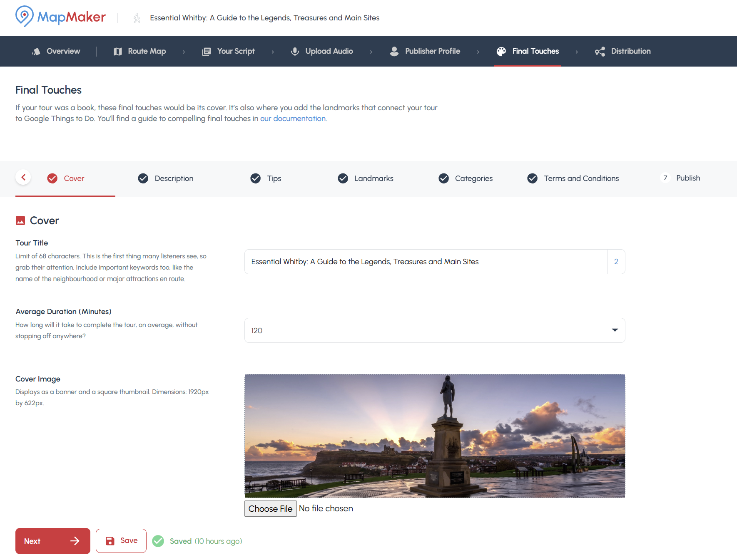Click the remaining characters counter 2
The image size is (737, 560).
tap(616, 262)
